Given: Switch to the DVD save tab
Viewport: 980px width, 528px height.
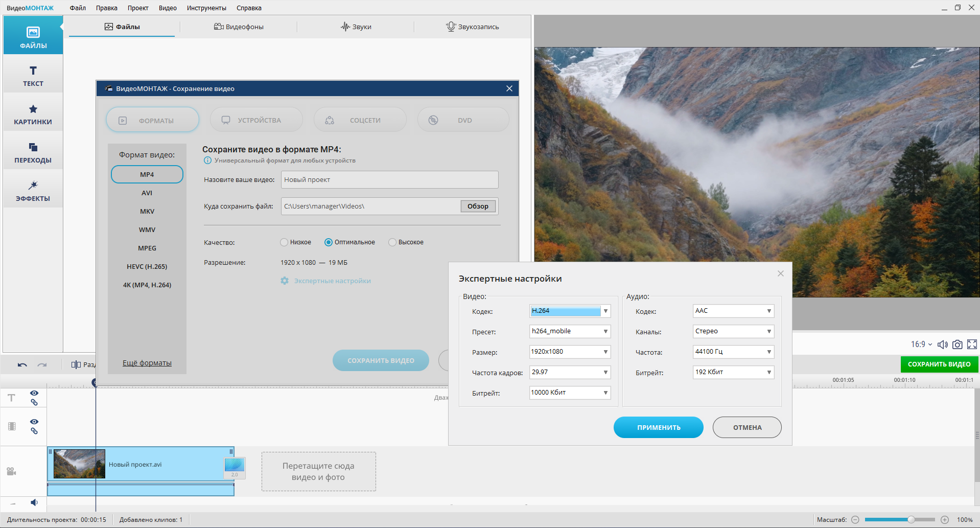Looking at the screenshot, I should 463,120.
